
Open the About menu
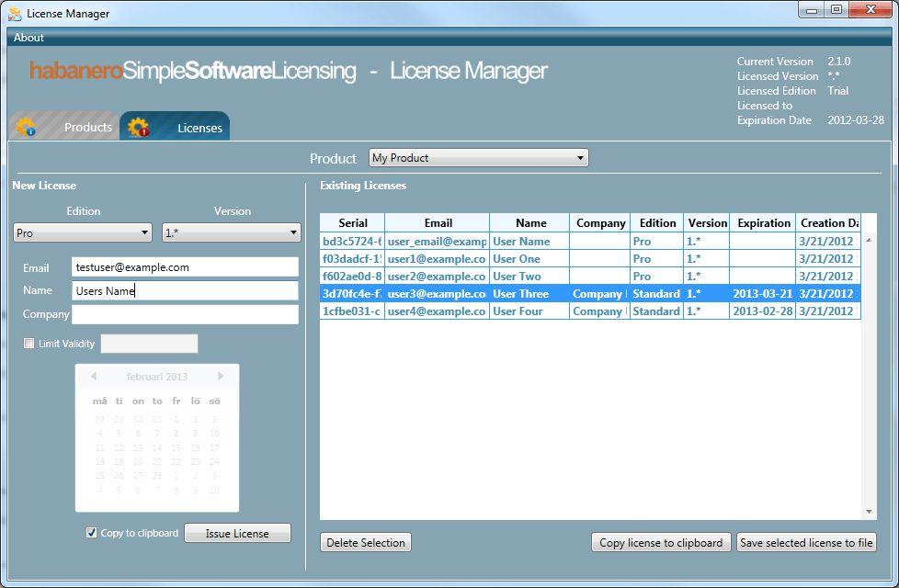[x=28, y=38]
